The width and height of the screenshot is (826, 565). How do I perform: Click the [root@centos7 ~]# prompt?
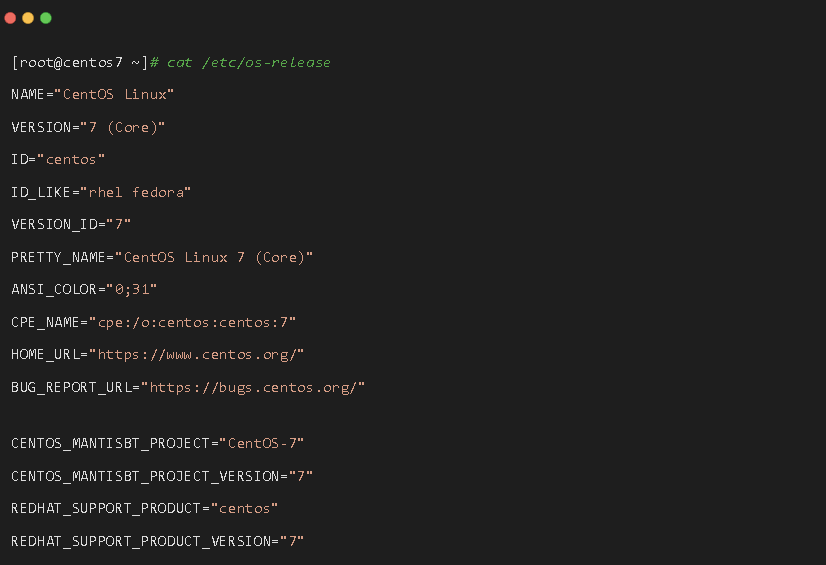tap(85, 63)
